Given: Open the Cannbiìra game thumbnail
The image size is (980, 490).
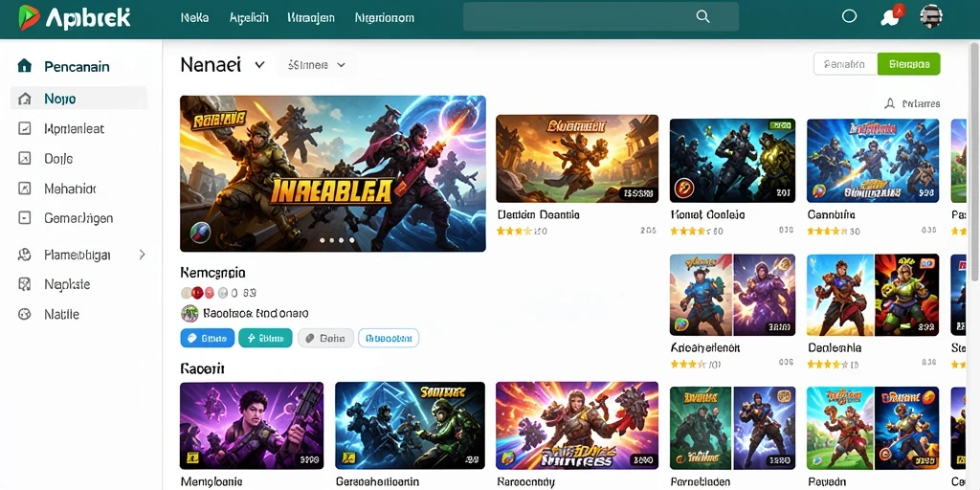Looking at the screenshot, I should click(873, 161).
